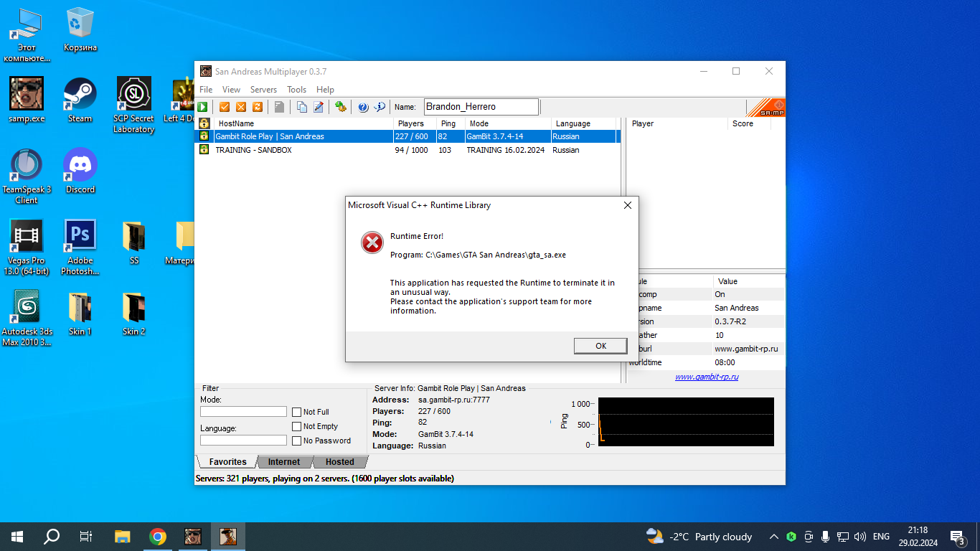Click the orange Refresh Server icon

point(257,107)
